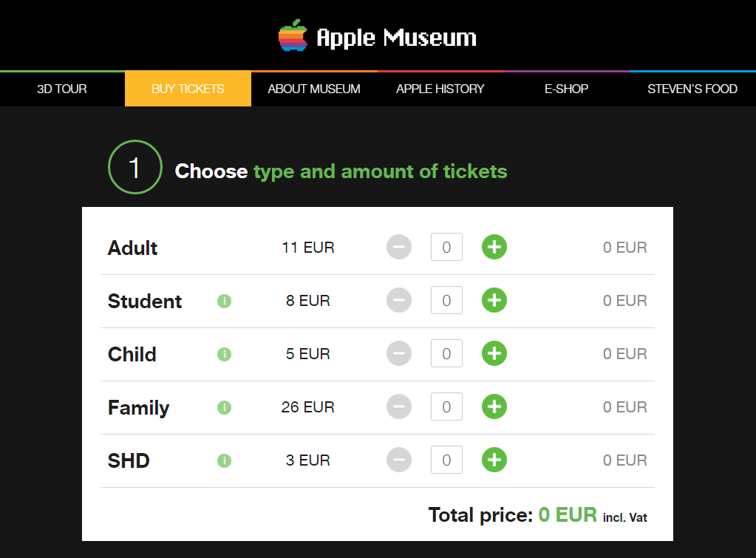Show info icon for Family ticket
The image size is (756, 558).
click(225, 407)
